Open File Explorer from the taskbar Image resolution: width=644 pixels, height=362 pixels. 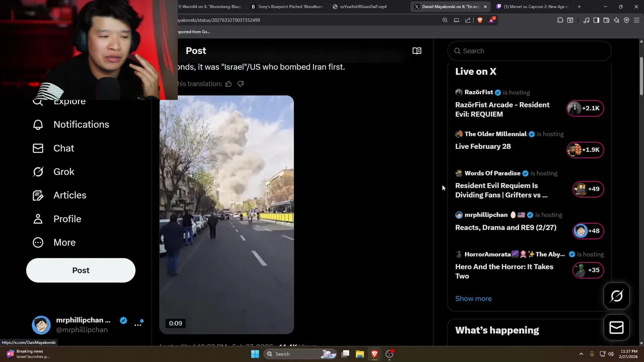(x=360, y=354)
